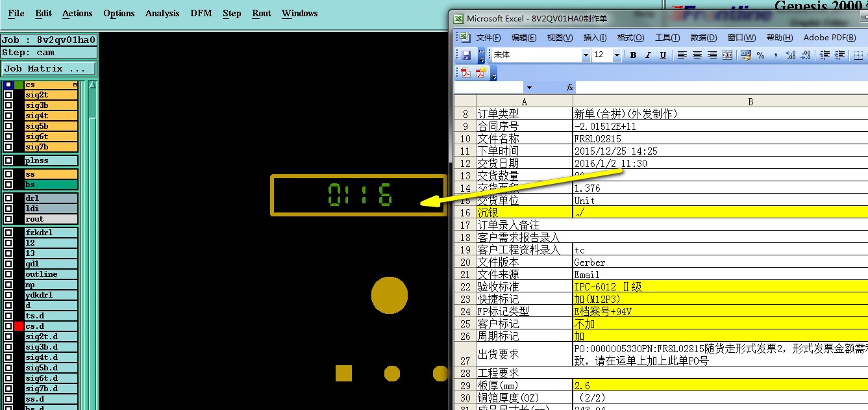Select cell containing IPC-6012 Ⅱ级

pos(720,287)
